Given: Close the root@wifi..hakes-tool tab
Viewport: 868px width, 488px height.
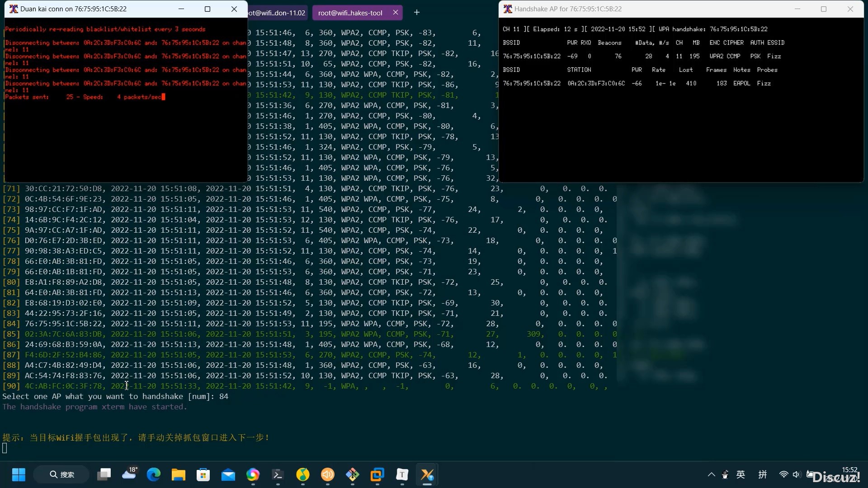Looking at the screenshot, I should [x=396, y=13].
